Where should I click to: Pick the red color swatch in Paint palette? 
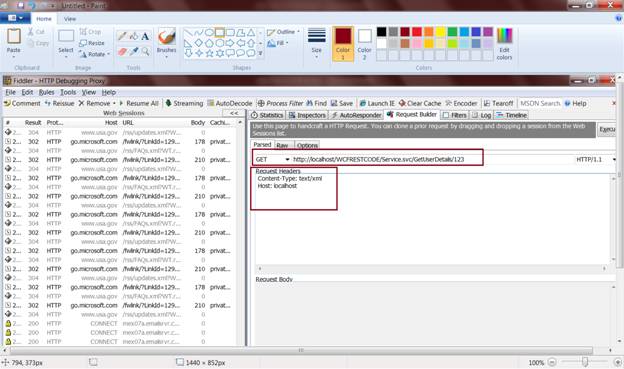pyautogui.click(x=417, y=32)
